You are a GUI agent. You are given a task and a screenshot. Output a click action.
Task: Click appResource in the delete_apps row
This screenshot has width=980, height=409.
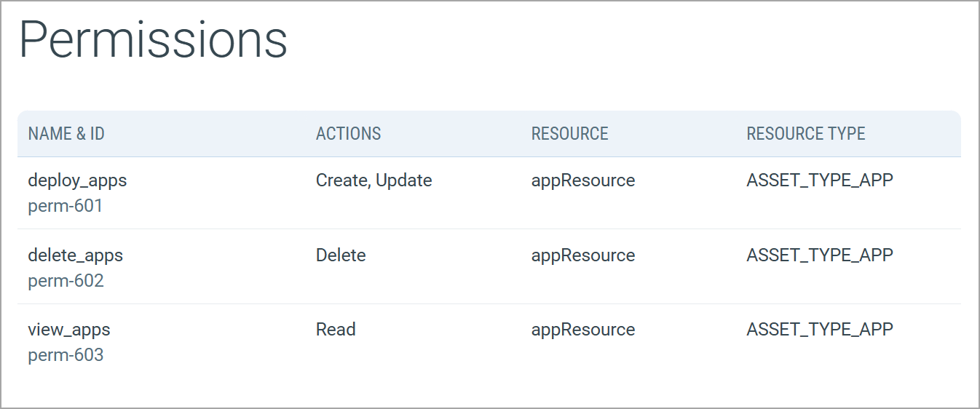[582, 255]
